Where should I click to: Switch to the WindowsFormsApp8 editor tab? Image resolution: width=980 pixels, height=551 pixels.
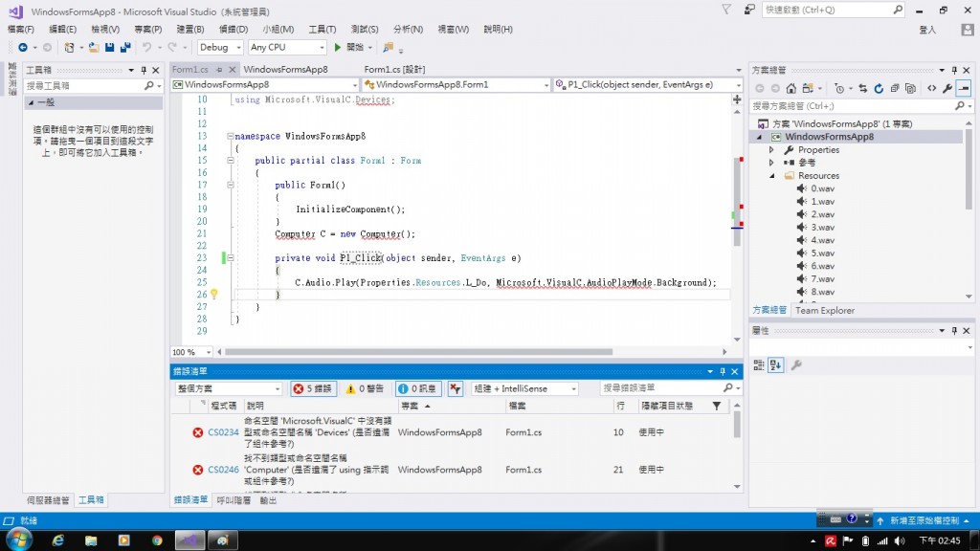pos(285,69)
